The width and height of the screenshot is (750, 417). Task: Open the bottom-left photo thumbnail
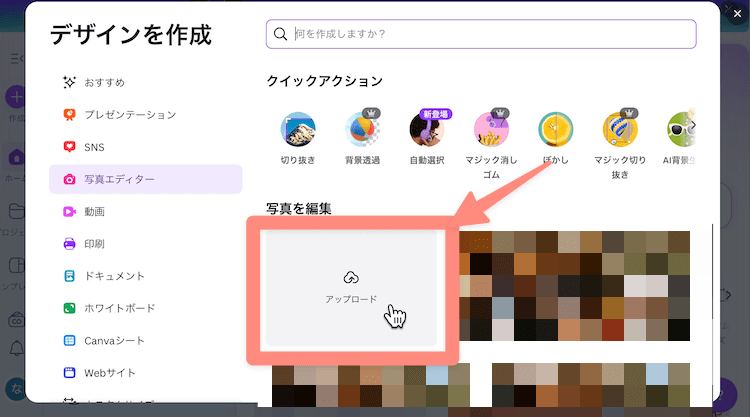pyautogui.click(x=371, y=385)
